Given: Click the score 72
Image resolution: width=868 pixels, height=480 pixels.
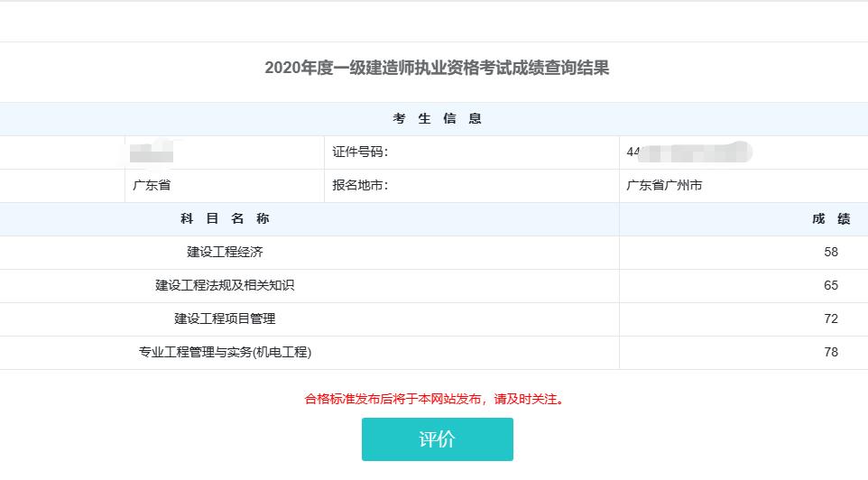Looking at the screenshot, I should 831,318.
